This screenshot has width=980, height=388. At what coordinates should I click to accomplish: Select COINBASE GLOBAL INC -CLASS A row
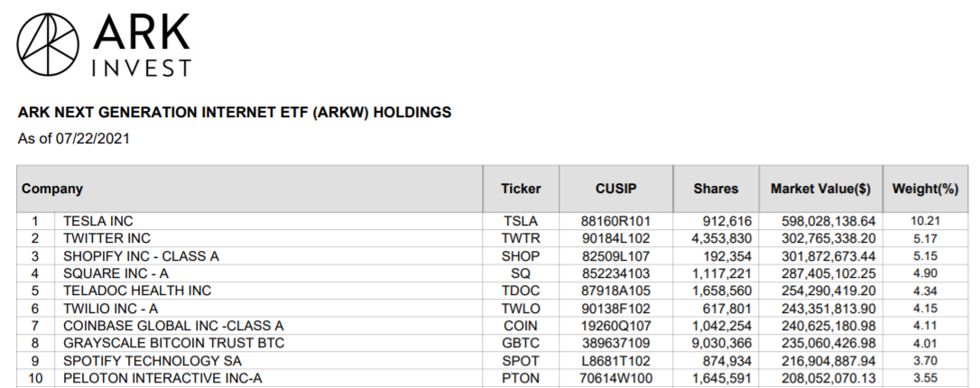173,325
